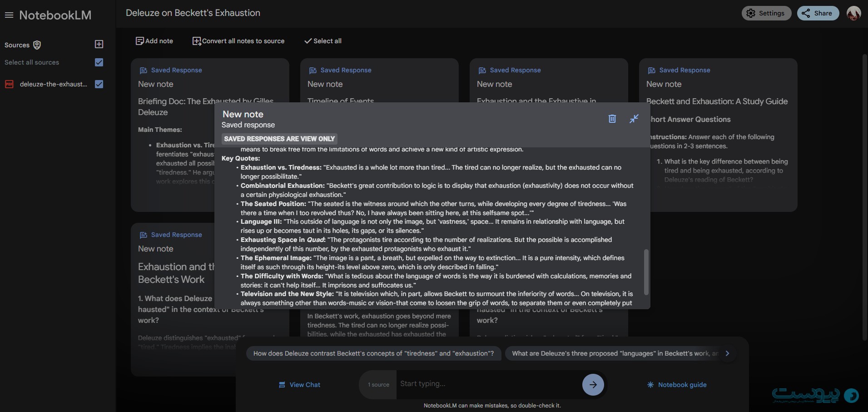Select suggested question about tiredness and exhaustion
The image size is (868, 412).
click(x=373, y=353)
